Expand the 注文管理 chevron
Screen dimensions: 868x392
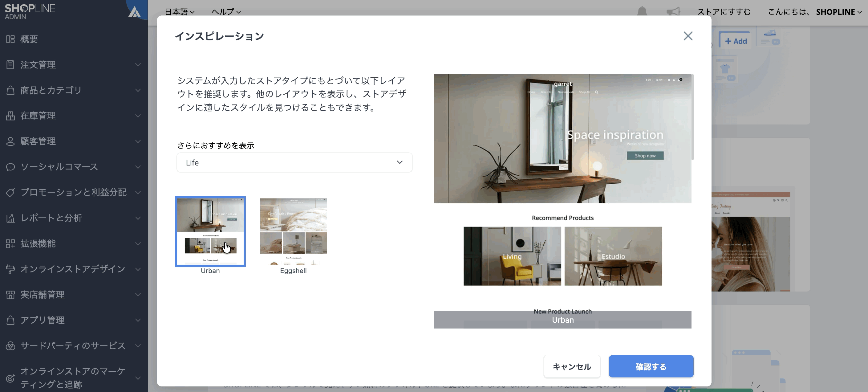click(x=138, y=65)
